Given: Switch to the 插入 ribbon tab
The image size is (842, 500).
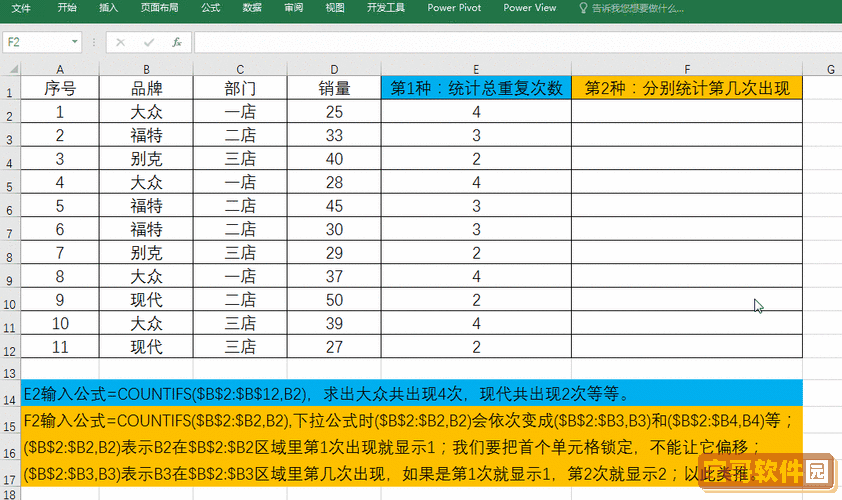Looking at the screenshot, I should pyautogui.click(x=108, y=8).
